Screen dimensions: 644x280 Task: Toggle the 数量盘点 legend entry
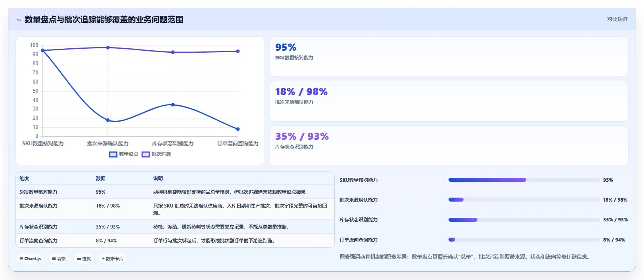(x=124, y=154)
